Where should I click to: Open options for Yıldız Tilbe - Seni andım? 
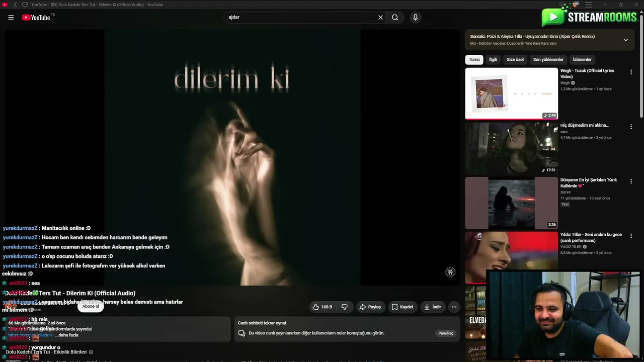tap(631, 236)
